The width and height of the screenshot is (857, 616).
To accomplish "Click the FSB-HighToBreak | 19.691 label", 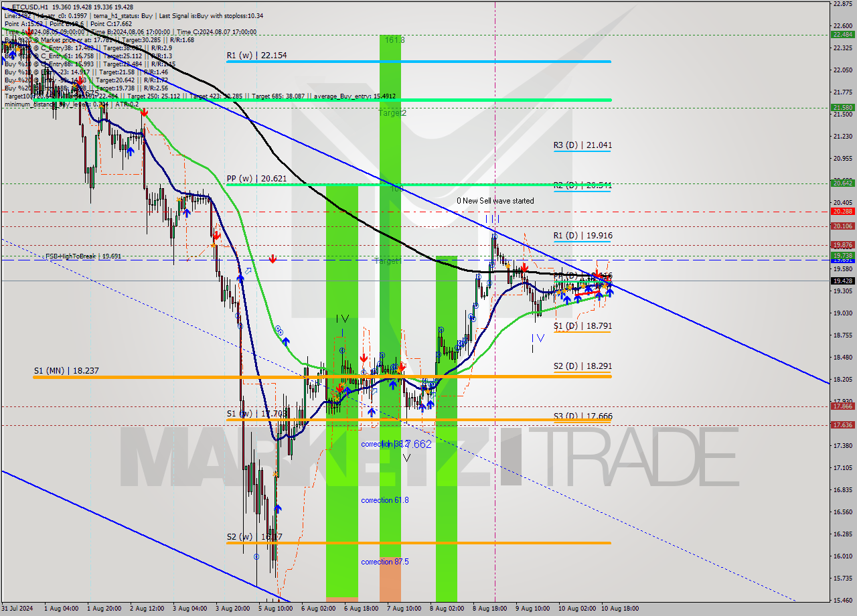I will pyautogui.click(x=84, y=256).
